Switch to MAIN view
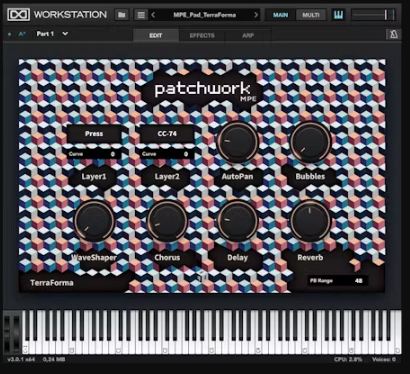This screenshot has height=374, width=410. tap(280, 15)
